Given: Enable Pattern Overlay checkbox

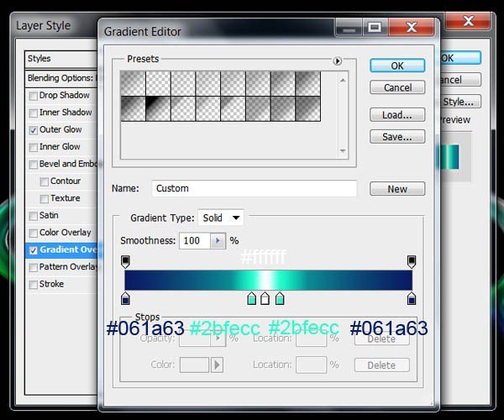Looking at the screenshot, I should (x=33, y=267).
